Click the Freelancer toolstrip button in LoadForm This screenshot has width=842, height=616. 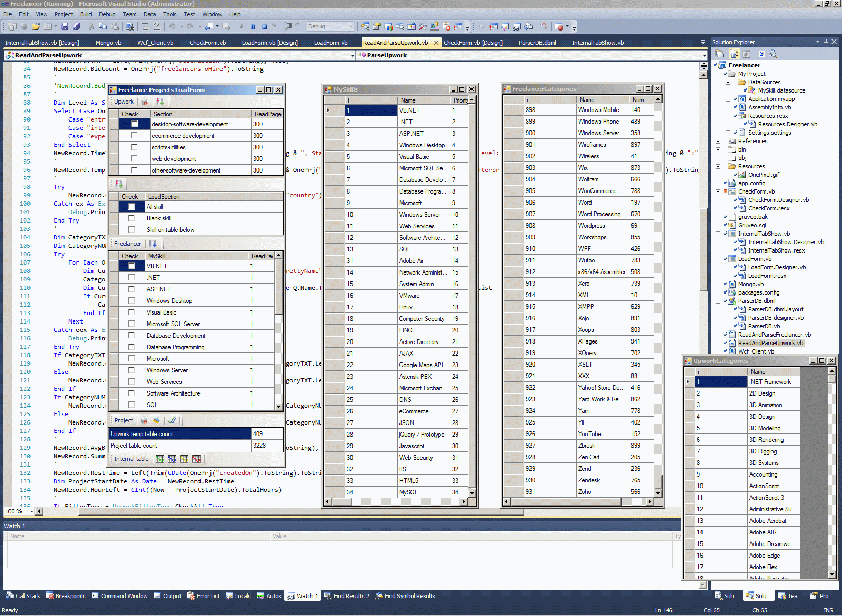click(128, 244)
